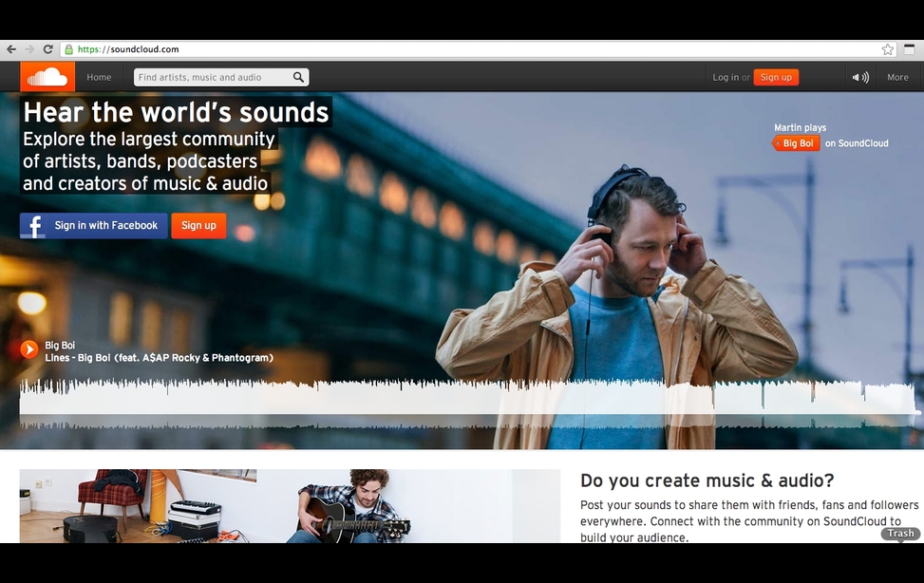924x583 pixels.
Task: Click the Log in link
Action: pos(726,77)
